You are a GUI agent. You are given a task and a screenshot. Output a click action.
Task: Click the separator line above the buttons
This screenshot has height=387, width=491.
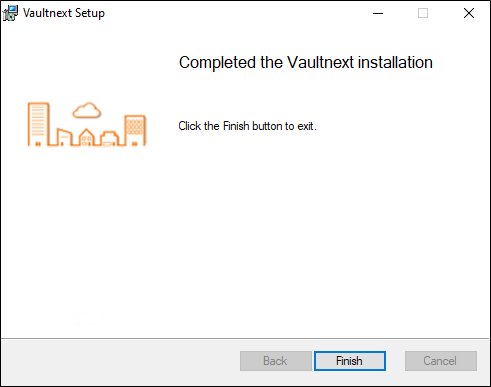click(245, 339)
